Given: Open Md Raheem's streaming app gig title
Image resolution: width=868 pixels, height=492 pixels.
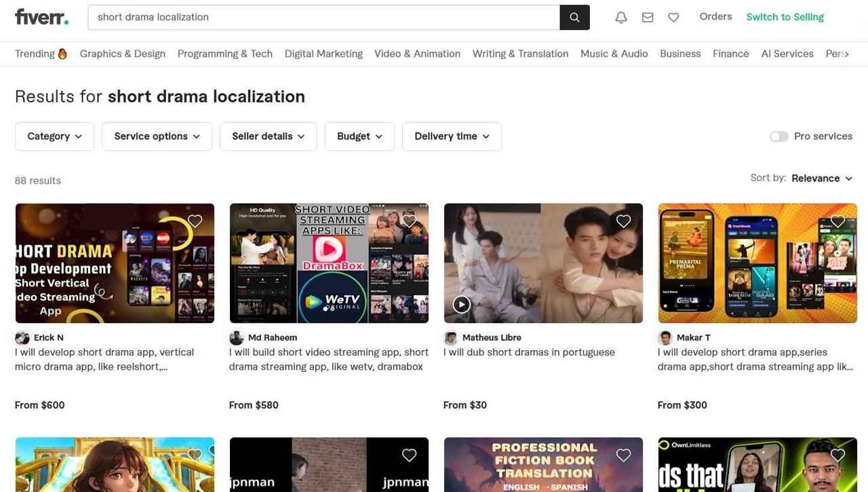Looking at the screenshot, I should click(x=329, y=360).
